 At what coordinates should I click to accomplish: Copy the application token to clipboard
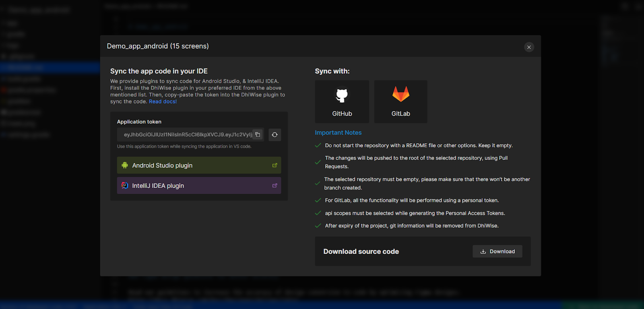tap(258, 135)
